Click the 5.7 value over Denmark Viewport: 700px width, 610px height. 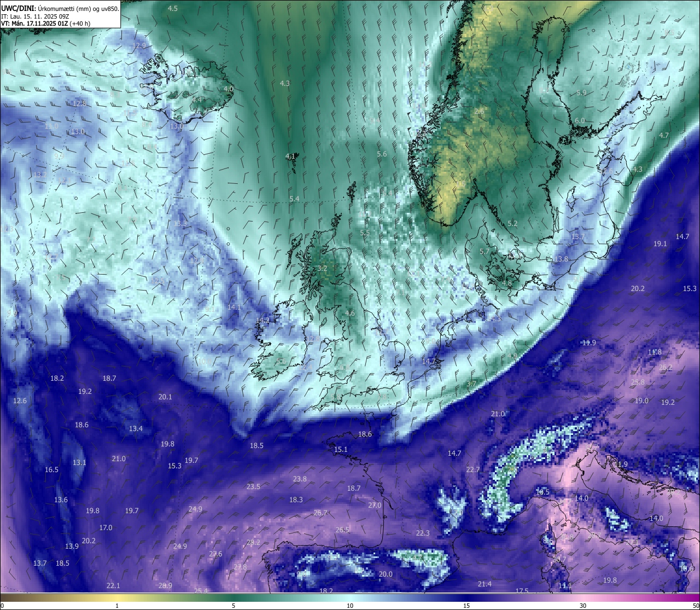(x=484, y=252)
